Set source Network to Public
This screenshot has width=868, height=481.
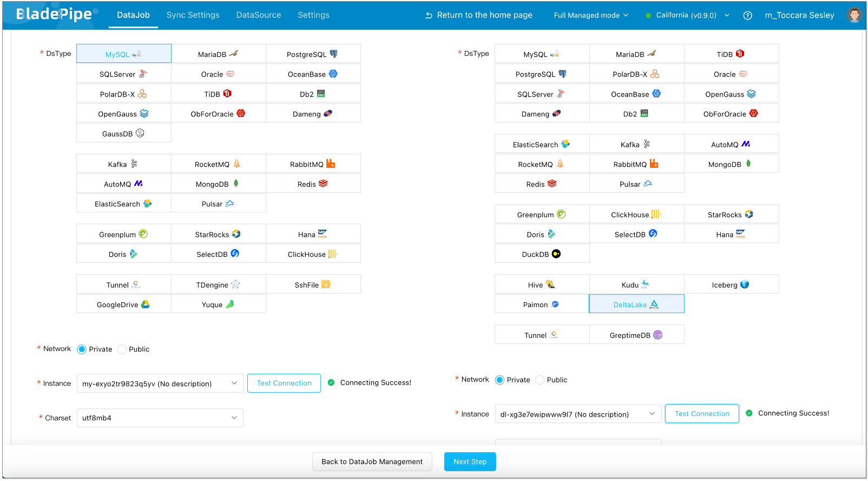[122, 349]
